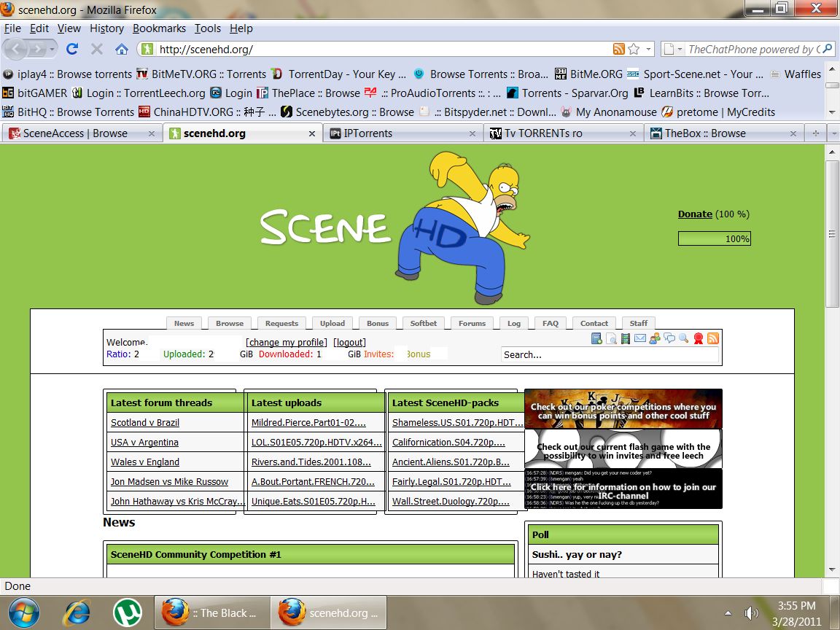
Task: Open uTorrent from the taskbar
Action: pyautogui.click(x=128, y=612)
